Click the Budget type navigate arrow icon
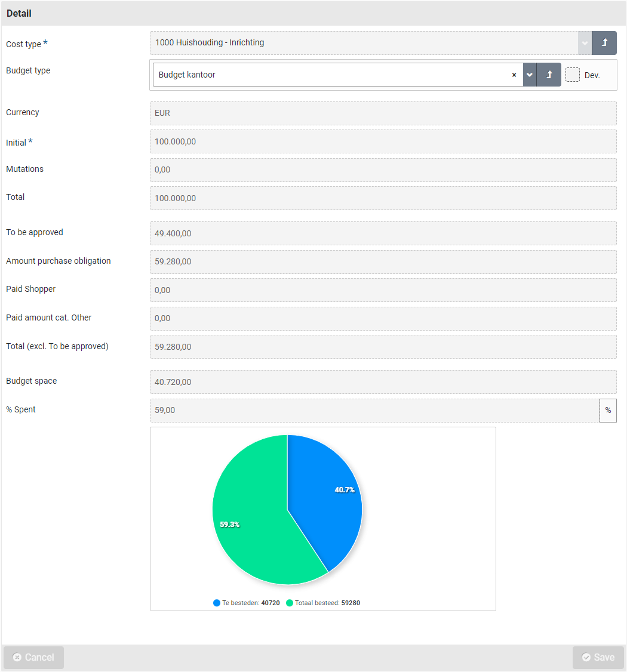Viewport: 627px width, 672px height. (x=549, y=75)
